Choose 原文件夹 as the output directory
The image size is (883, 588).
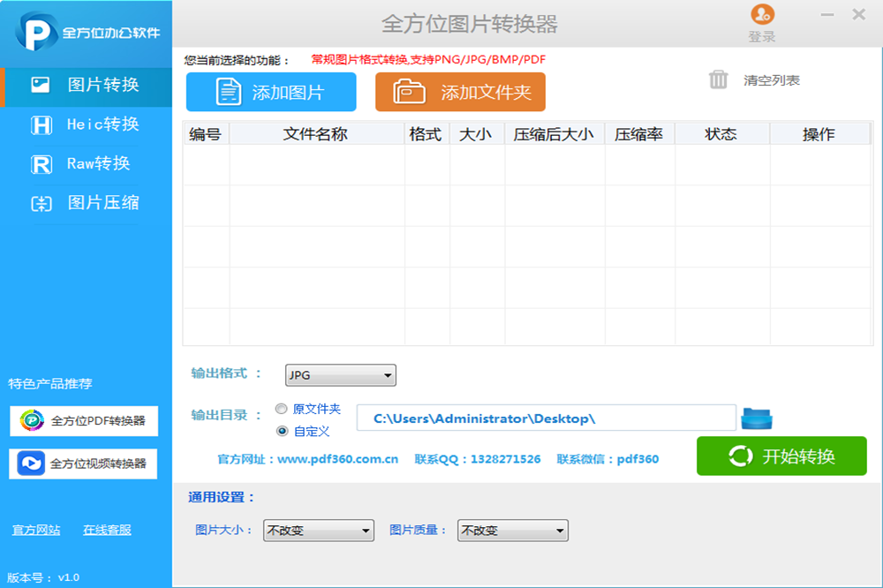[x=281, y=408]
